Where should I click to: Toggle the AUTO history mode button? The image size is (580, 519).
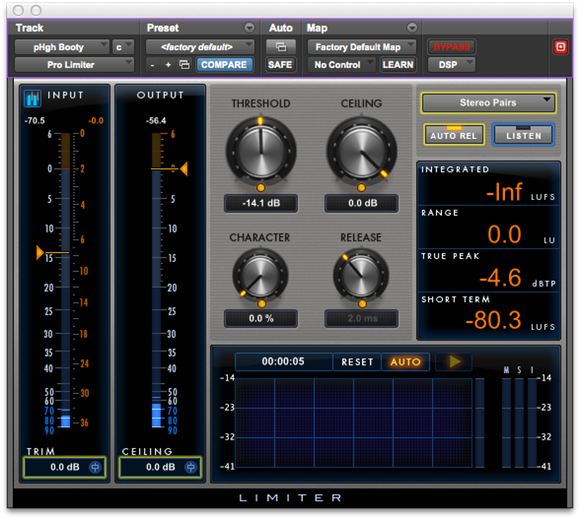coord(405,362)
